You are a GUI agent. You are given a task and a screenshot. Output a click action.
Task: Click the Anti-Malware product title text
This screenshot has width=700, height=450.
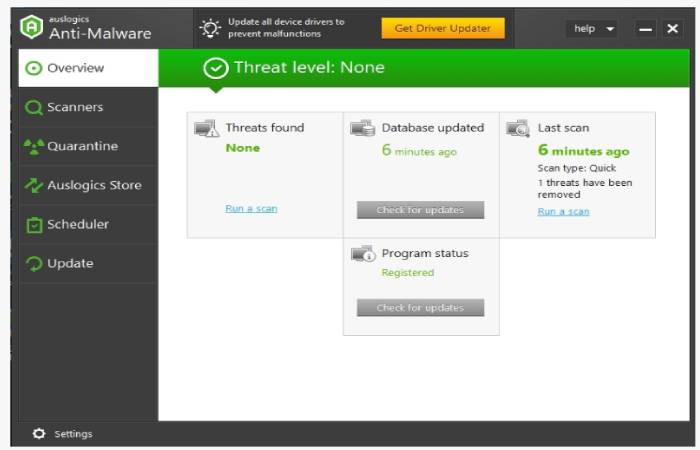pos(100,33)
